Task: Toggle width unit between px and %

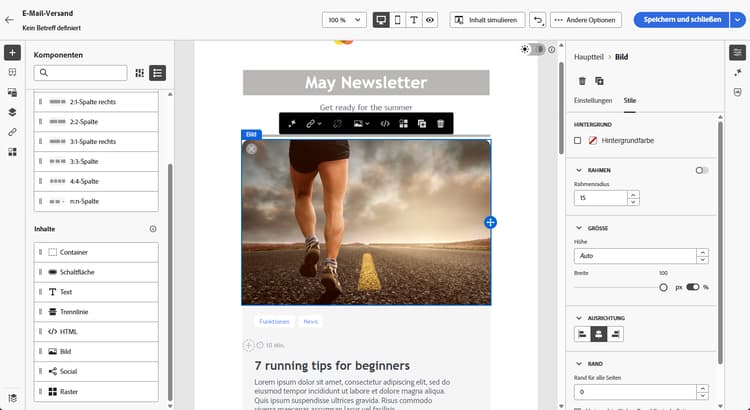Action: [693, 287]
